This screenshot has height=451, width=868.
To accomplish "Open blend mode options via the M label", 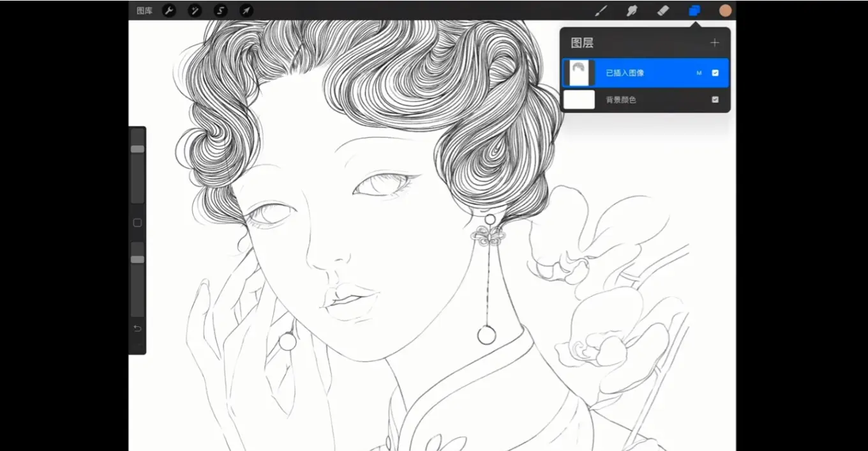I will [x=698, y=73].
